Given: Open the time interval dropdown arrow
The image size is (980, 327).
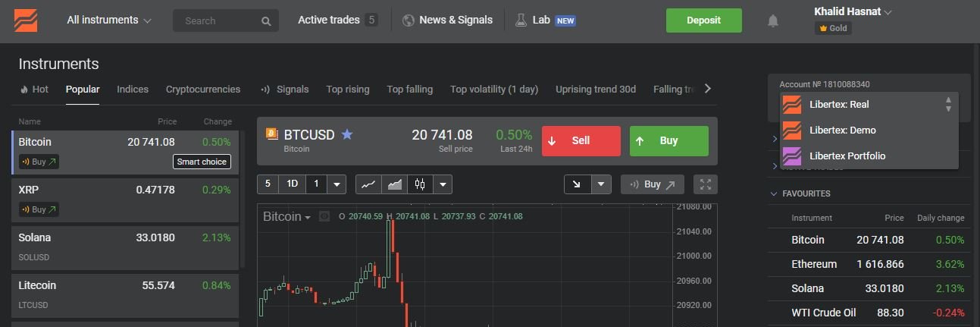Looking at the screenshot, I should 337,184.
